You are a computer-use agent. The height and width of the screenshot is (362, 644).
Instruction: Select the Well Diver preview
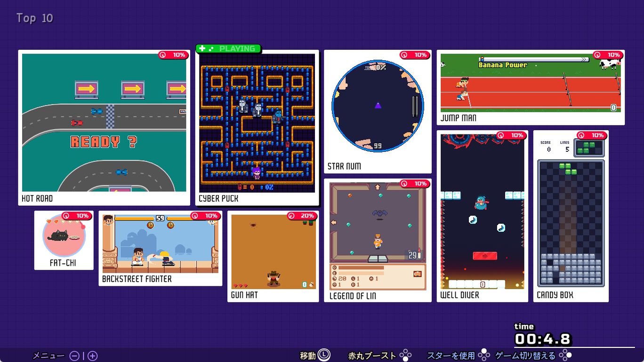[483, 211]
